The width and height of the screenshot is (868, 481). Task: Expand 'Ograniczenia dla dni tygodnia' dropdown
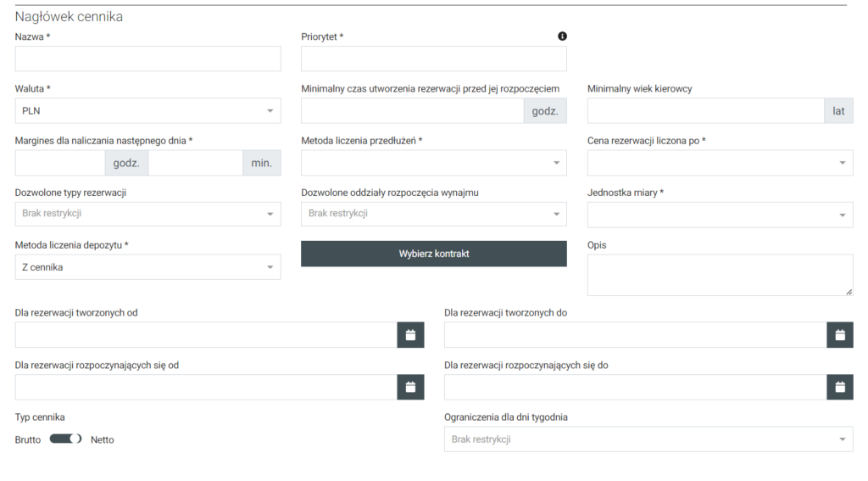click(648, 439)
